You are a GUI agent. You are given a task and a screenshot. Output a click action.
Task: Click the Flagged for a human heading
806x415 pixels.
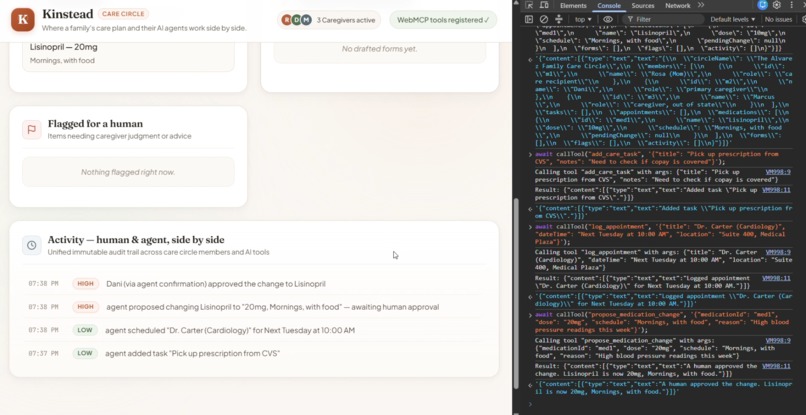[95, 124]
